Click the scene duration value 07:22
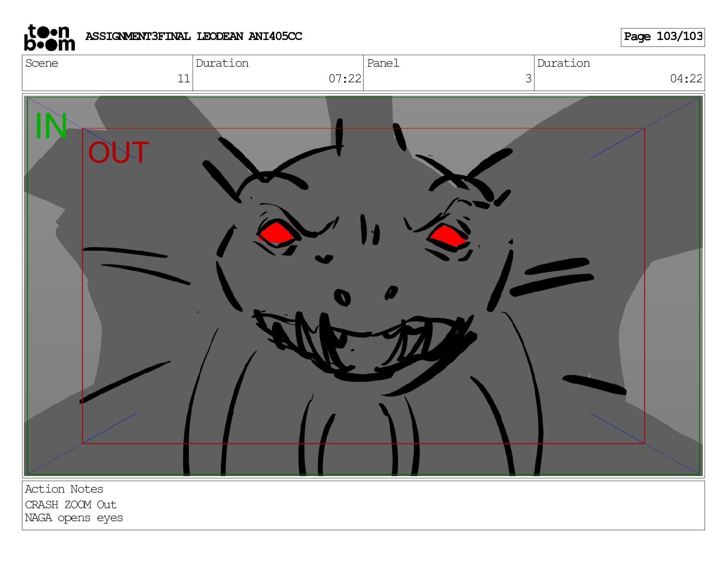 [345, 79]
